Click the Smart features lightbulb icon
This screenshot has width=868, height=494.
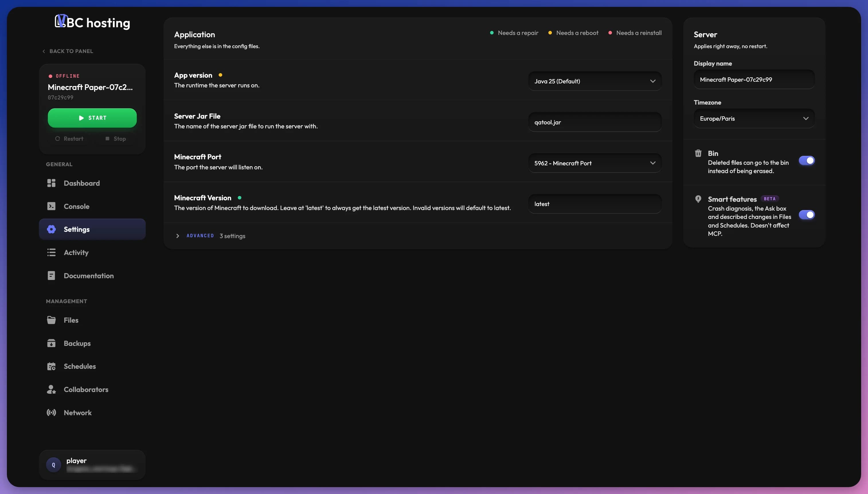pyautogui.click(x=698, y=199)
